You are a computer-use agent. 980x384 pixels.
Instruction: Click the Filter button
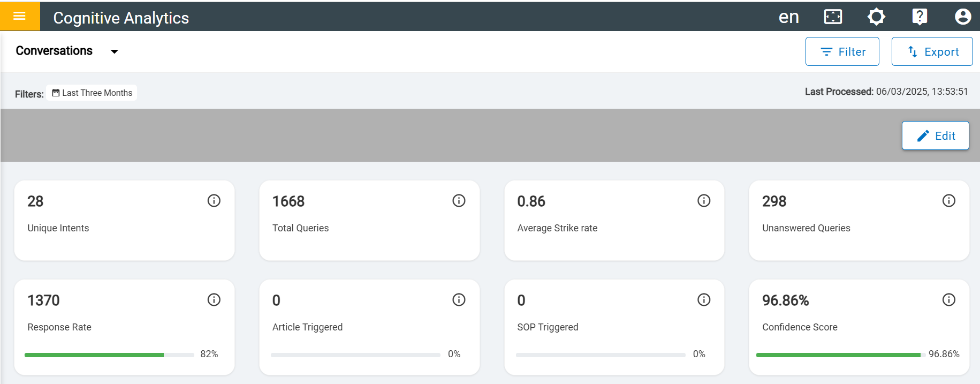(842, 51)
